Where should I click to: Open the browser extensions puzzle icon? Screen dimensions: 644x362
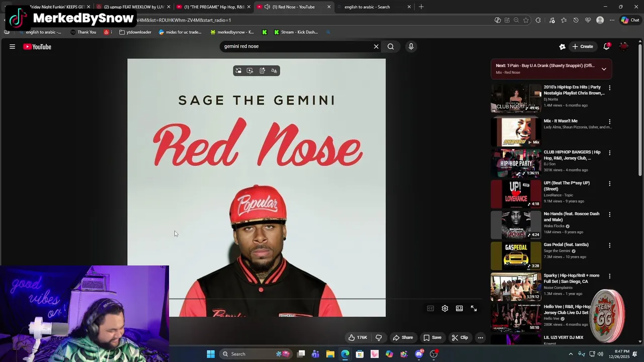coord(538,20)
